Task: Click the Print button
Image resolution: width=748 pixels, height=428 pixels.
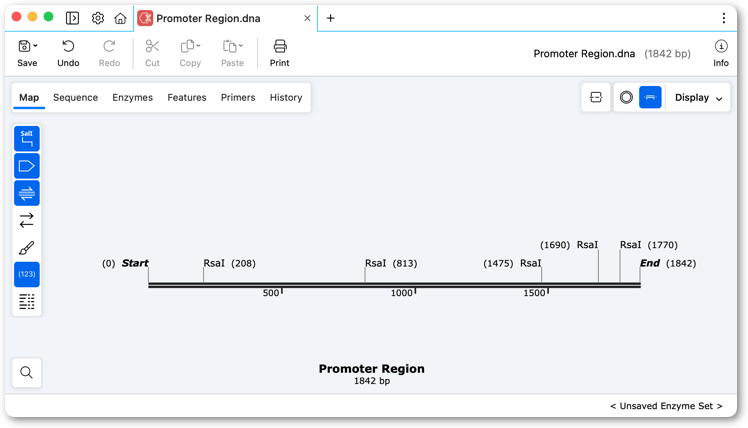Action: pos(280,53)
